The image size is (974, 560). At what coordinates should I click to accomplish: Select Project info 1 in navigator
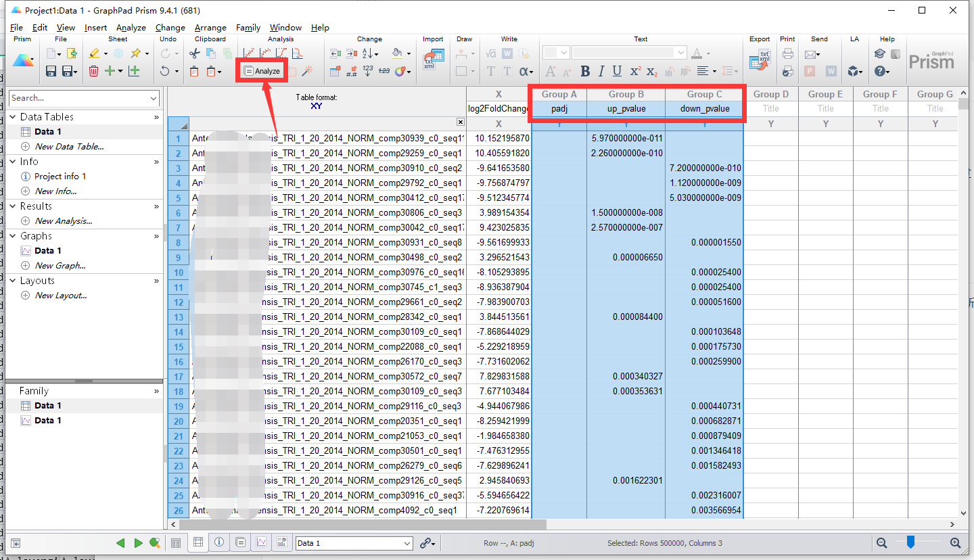click(60, 176)
